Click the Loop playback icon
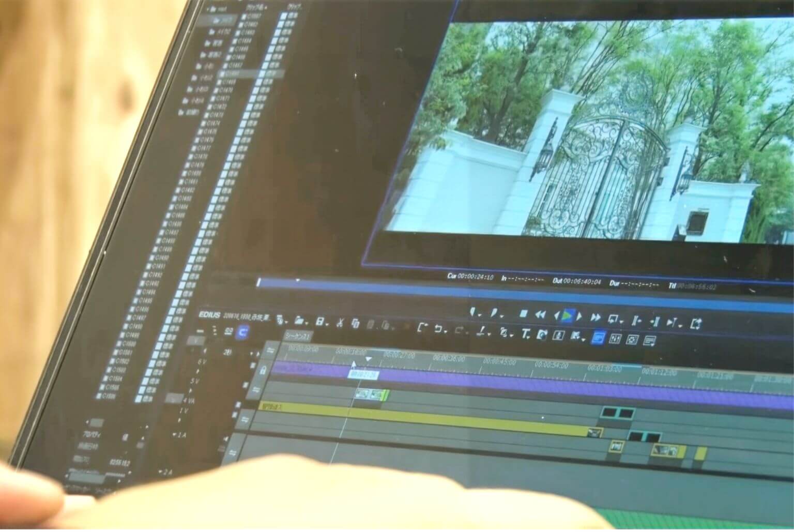Screen dimensions: 794x532 (x=614, y=318)
